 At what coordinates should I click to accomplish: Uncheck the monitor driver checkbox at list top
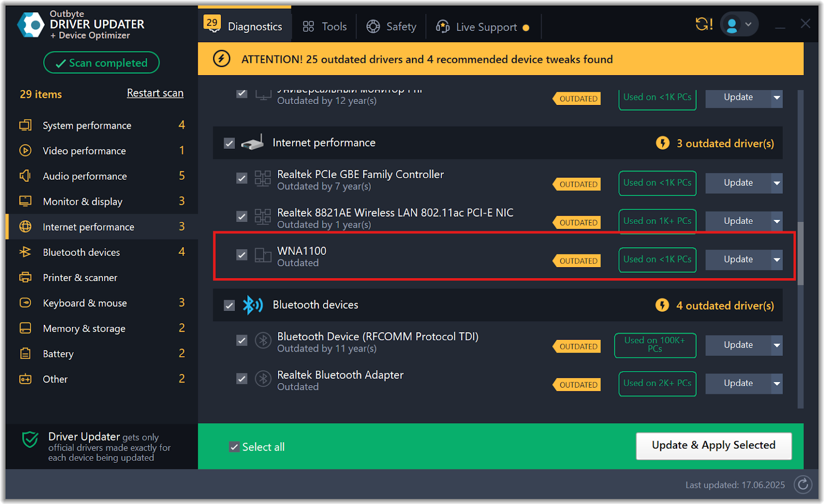pyautogui.click(x=242, y=94)
